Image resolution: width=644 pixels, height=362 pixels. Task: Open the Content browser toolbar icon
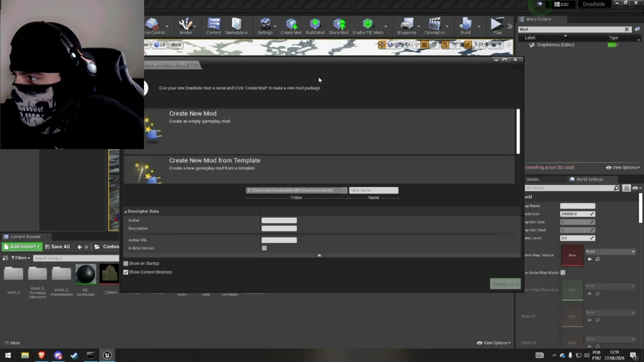pyautogui.click(x=213, y=26)
